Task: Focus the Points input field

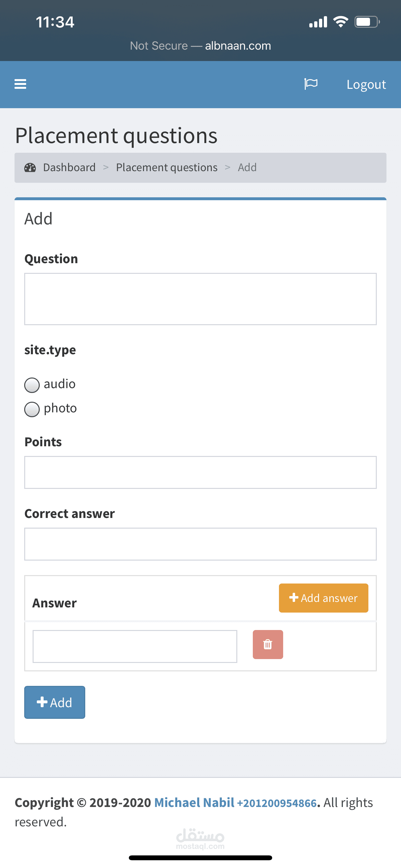Action: [x=200, y=472]
